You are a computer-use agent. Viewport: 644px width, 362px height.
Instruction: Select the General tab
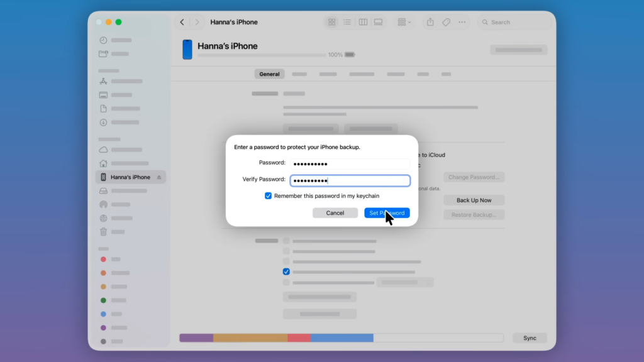(269, 74)
